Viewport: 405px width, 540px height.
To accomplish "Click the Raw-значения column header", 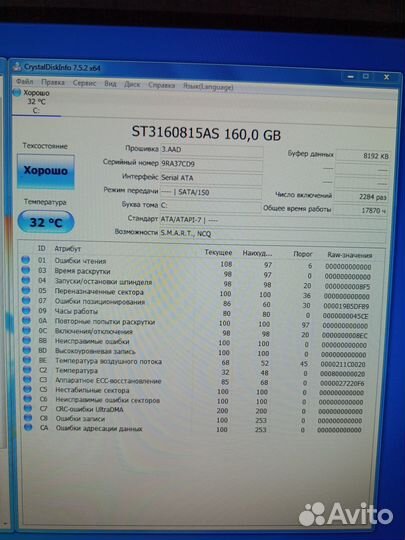I will coord(349,255).
